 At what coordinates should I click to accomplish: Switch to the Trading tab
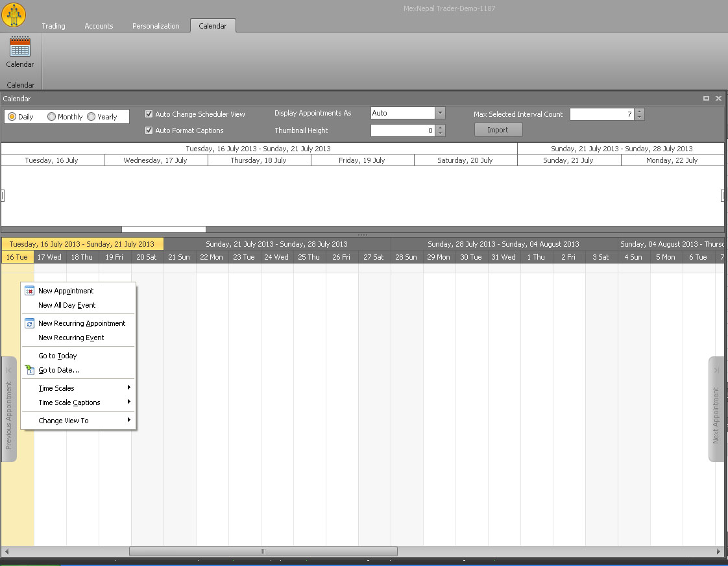pyautogui.click(x=53, y=26)
